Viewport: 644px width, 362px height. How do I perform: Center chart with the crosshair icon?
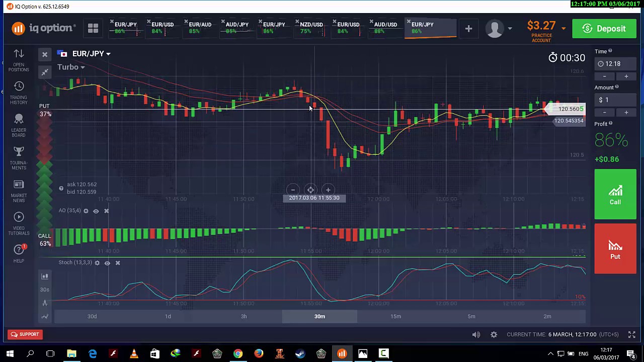[x=310, y=190]
